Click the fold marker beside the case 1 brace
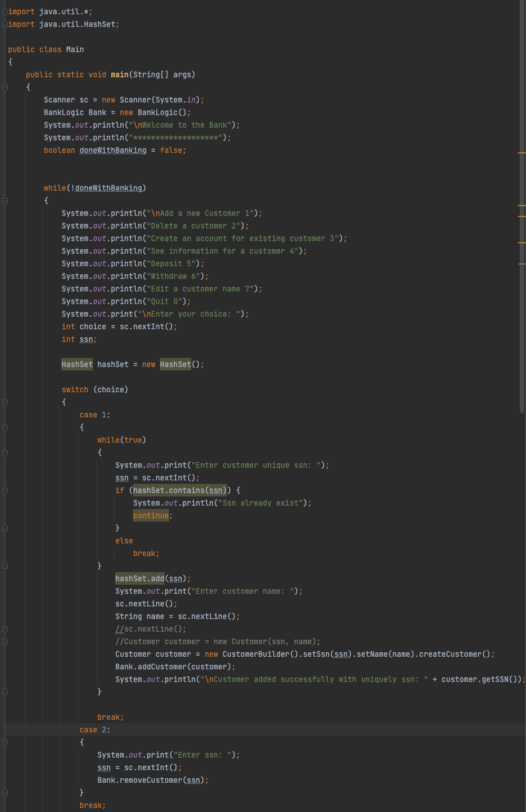526x812 pixels. point(5,427)
